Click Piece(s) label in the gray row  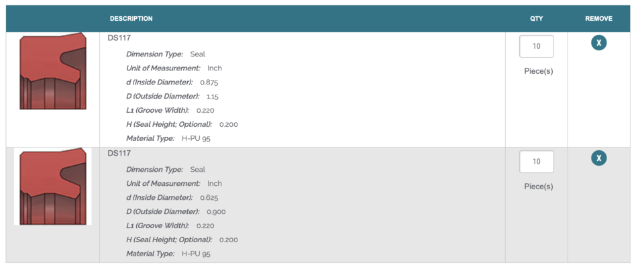[x=539, y=187]
